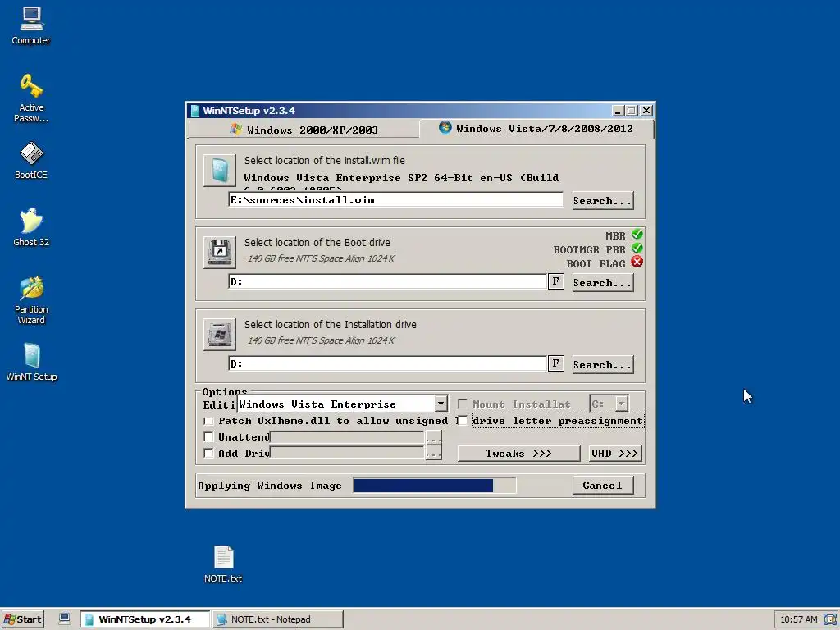
Task: Switch to WinNTSetup v2.3.4 taskbar button
Action: (144, 619)
